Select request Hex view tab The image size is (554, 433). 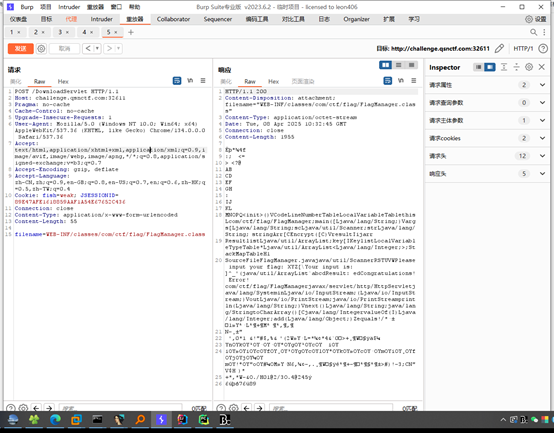click(x=63, y=81)
